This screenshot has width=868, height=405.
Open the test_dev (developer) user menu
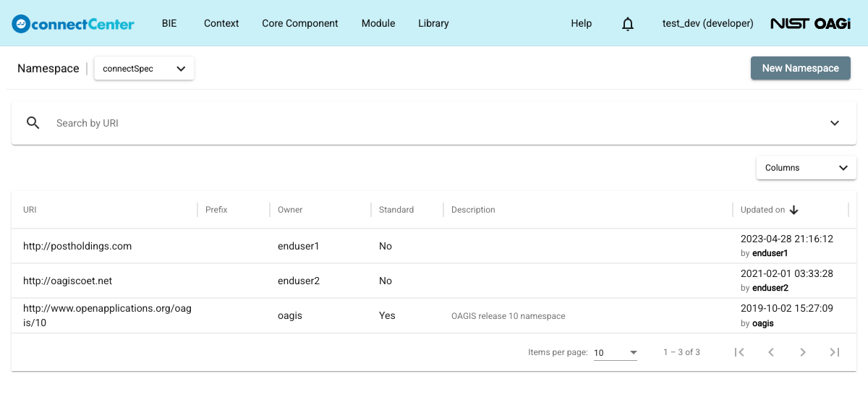(707, 23)
